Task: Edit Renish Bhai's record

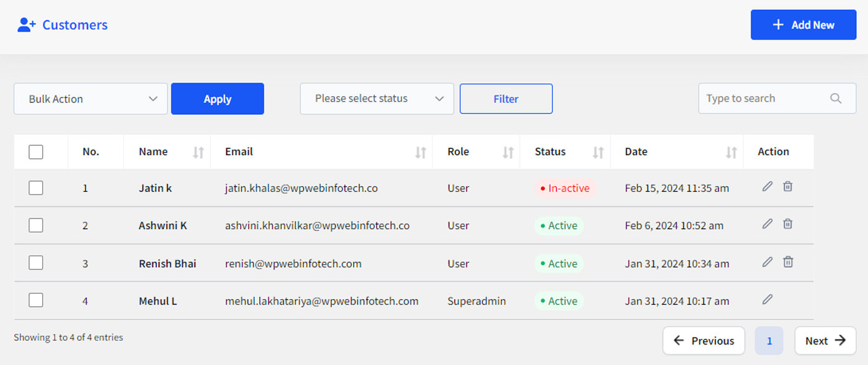Action: coord(767,262)
